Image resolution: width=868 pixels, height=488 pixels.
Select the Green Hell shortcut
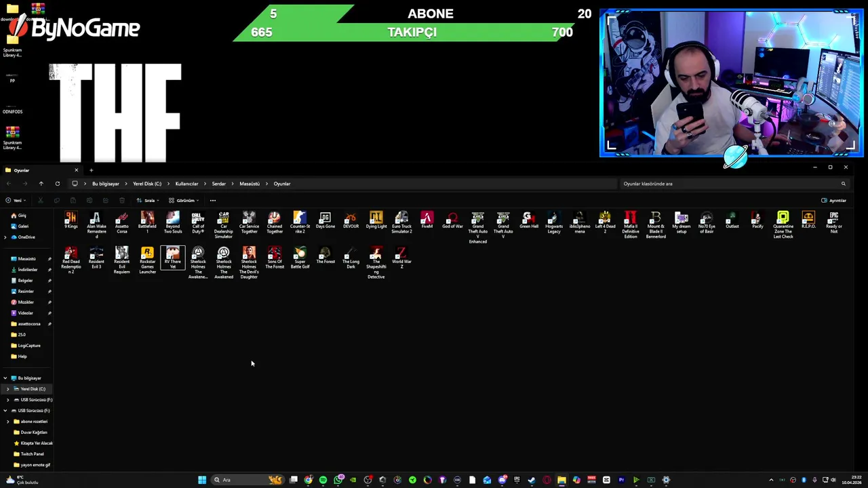(529, 221)
